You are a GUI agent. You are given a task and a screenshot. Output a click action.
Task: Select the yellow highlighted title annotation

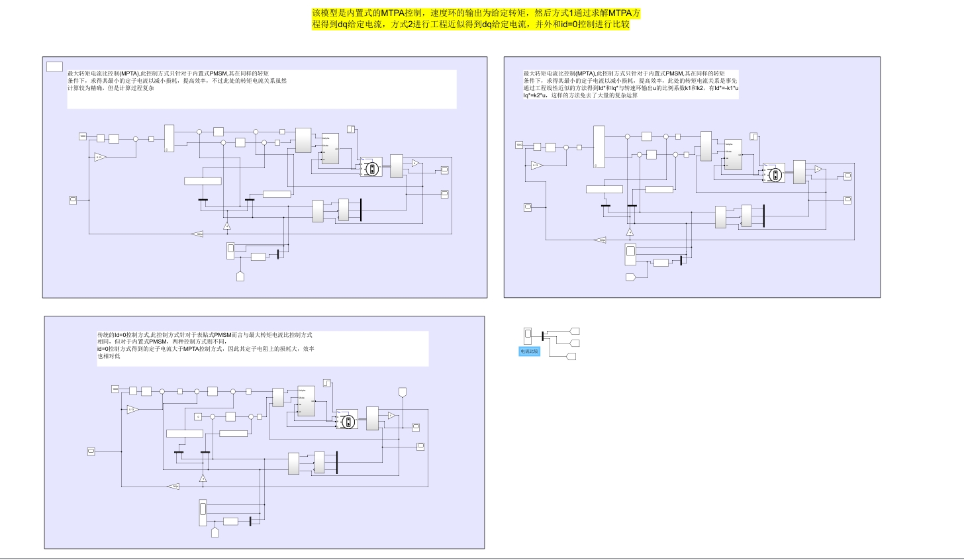click(x=476, y=19)
